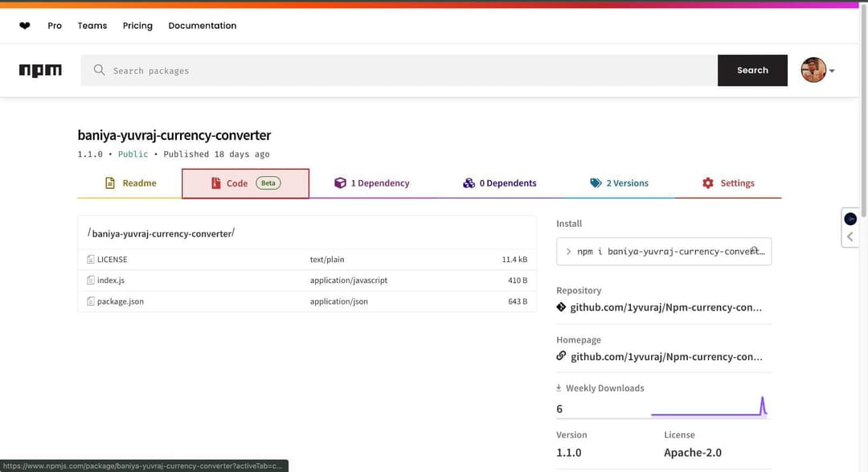Copy the npm install command
Screen dimensions: 868x472
[x=664, y=252]
